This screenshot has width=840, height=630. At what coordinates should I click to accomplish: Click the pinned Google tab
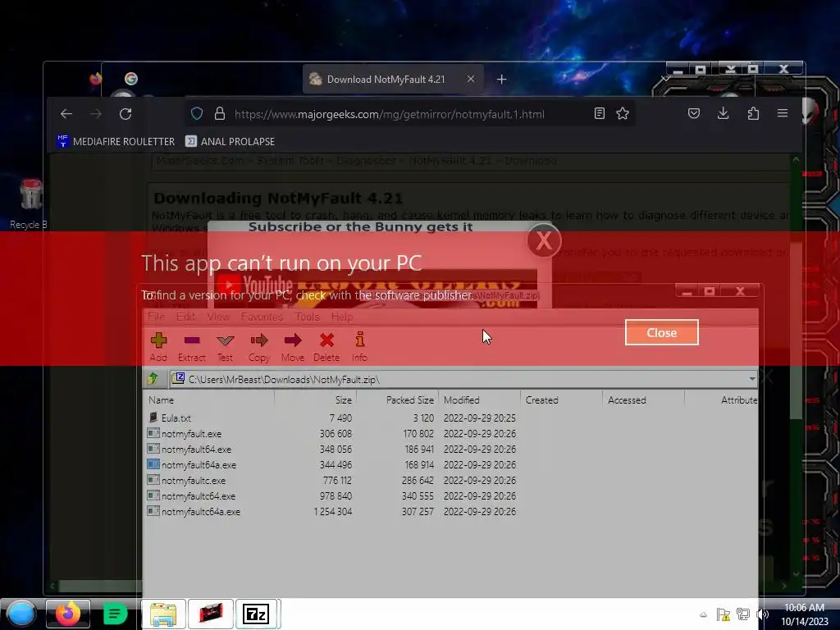click(x=131, y=79)
